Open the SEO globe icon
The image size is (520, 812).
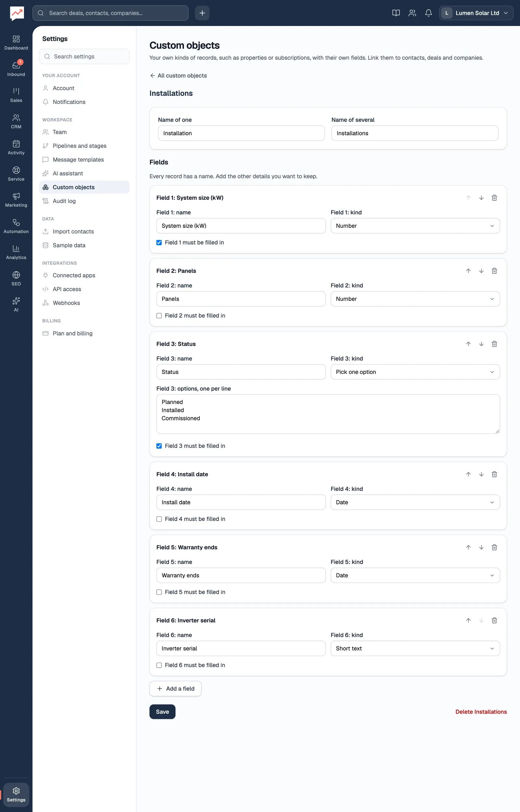click(16, 278)
